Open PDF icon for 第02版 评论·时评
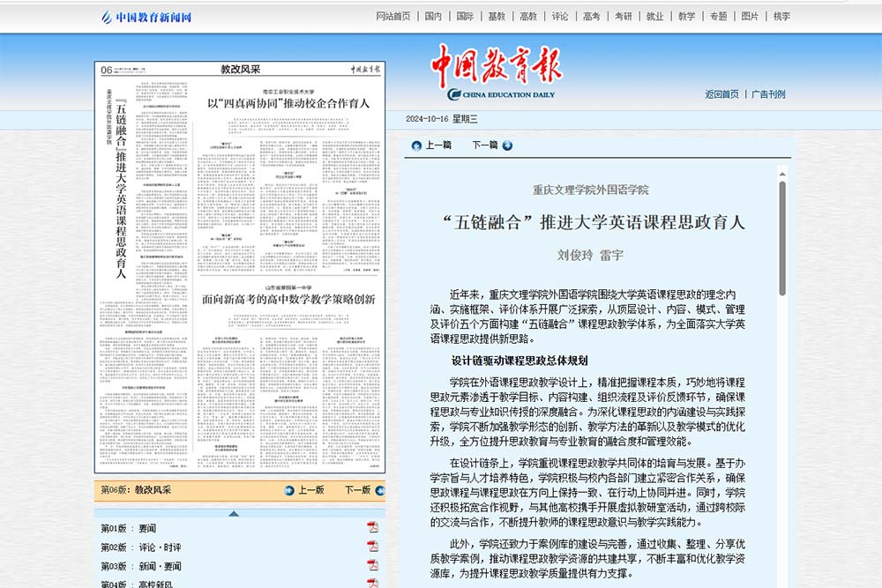Image resolution: width=882 pixels, height=588 pixels. 372,547
